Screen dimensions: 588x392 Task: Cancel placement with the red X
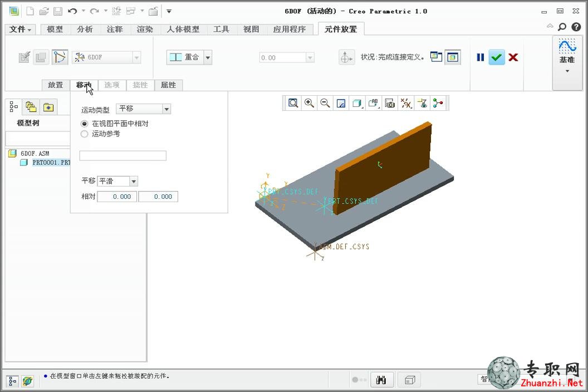click(513, 57)
